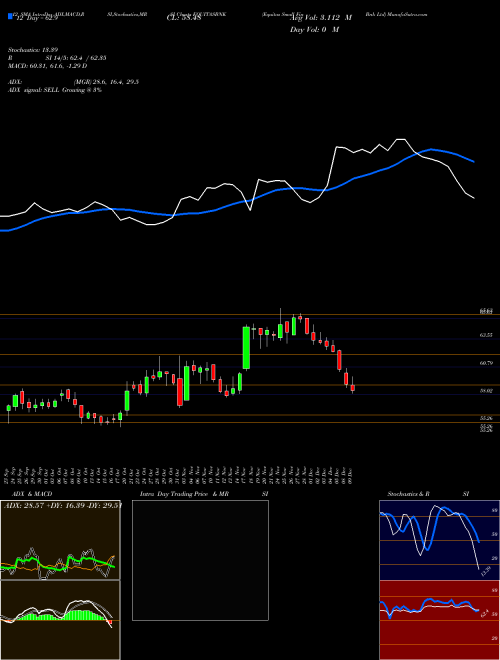Click the 60.79 price axis label

pyautogui.click(x=486, y=363)
